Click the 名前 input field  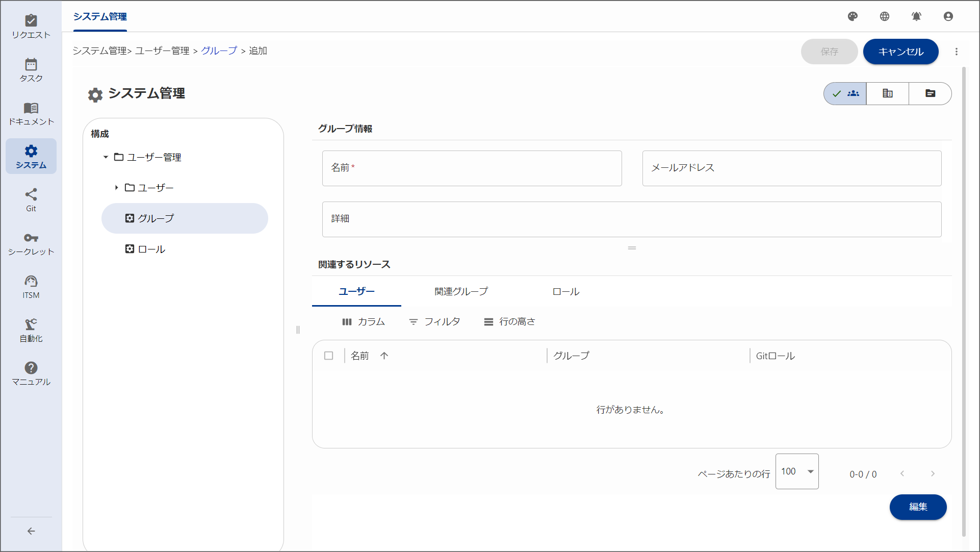click(472, 168)
